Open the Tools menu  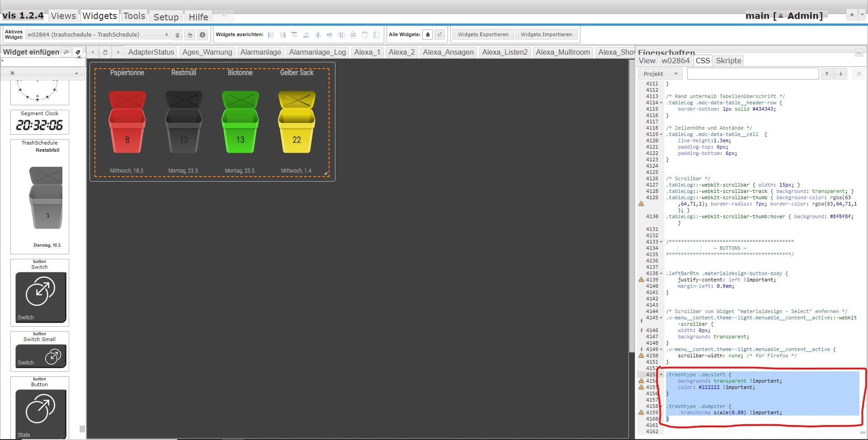point(134,16)
